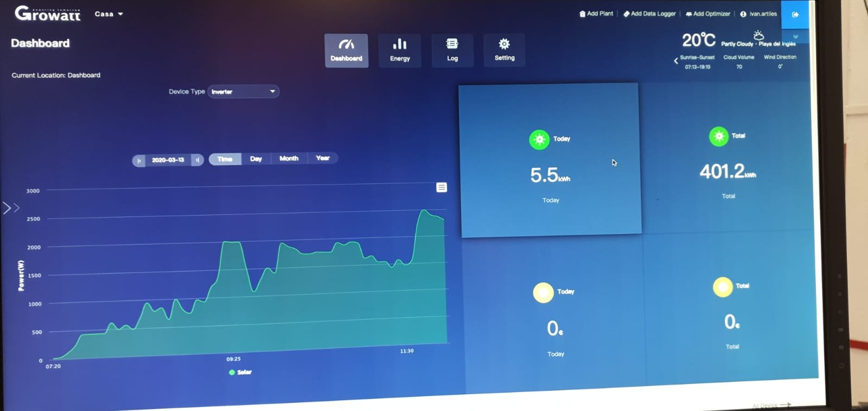Click the yellow Total revenue coin icon
Image resolution: width=868 pixels, height=411 pixels.
[722, 287]
